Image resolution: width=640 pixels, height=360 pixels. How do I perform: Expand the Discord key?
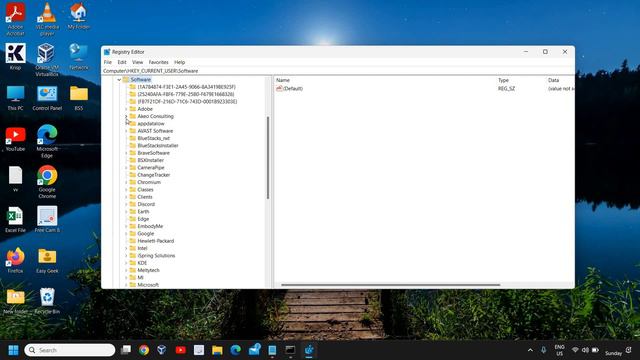coord(126,204)
